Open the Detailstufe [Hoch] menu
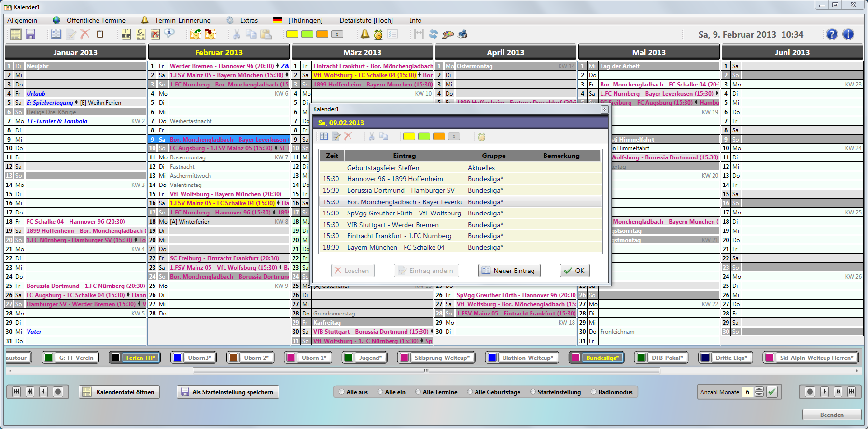The image size is (868, 429). pyautogui.click(x=366, y=20)
